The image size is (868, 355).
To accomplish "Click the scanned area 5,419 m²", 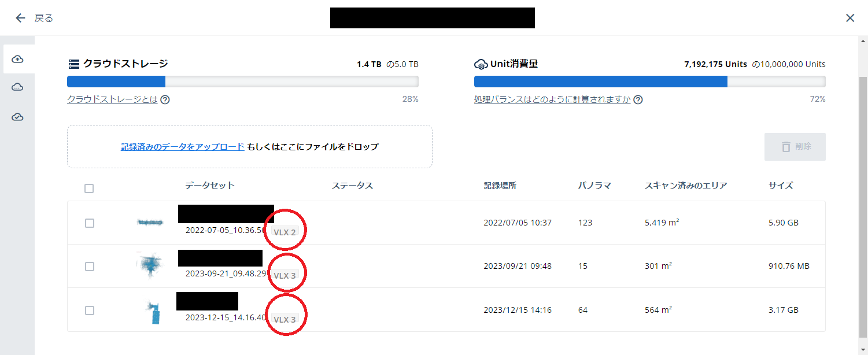I will [662, 223].
